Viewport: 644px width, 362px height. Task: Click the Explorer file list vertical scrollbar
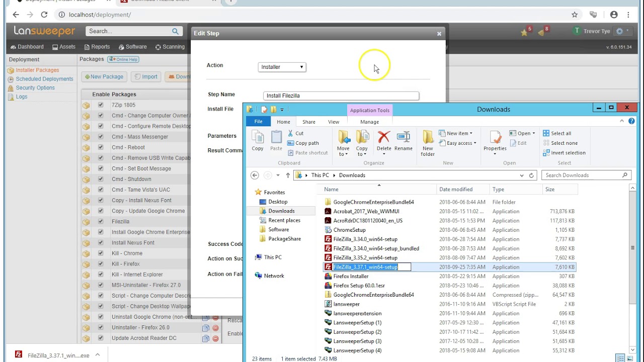pos(632,268)
